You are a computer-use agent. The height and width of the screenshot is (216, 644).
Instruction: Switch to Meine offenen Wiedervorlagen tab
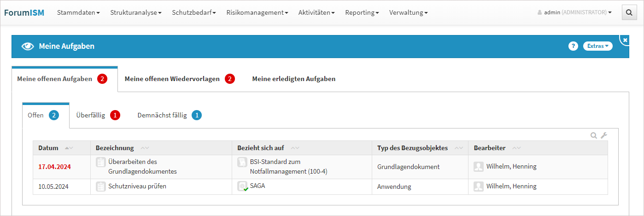[172, 79]
